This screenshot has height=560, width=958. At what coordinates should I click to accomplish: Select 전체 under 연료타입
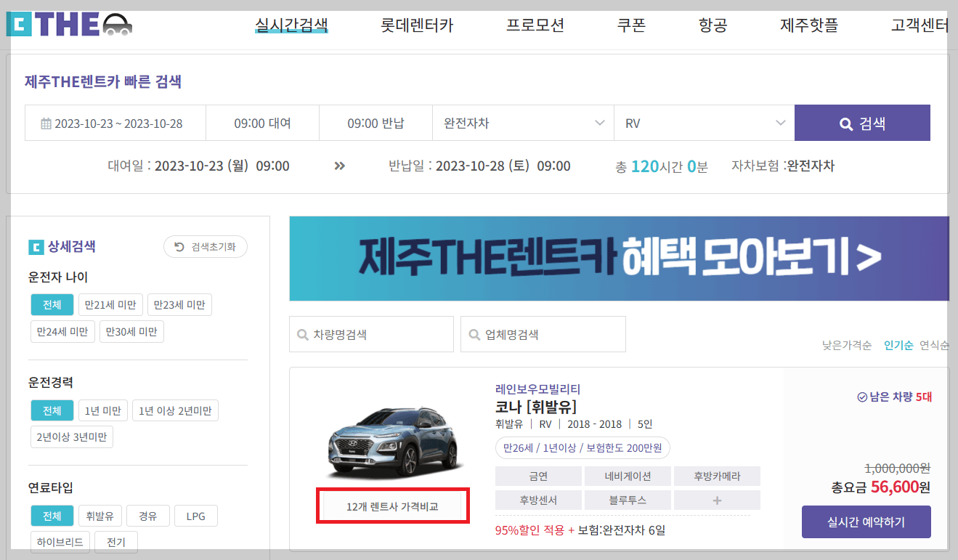[52, 516]
